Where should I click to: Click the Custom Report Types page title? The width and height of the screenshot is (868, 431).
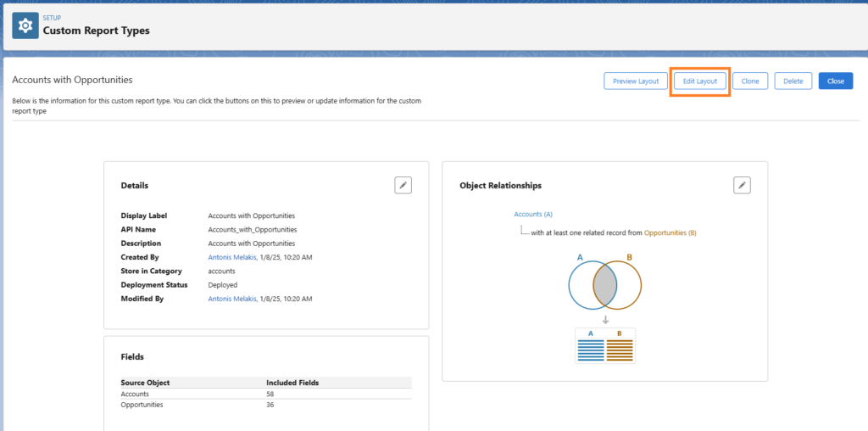pos(97,31)
